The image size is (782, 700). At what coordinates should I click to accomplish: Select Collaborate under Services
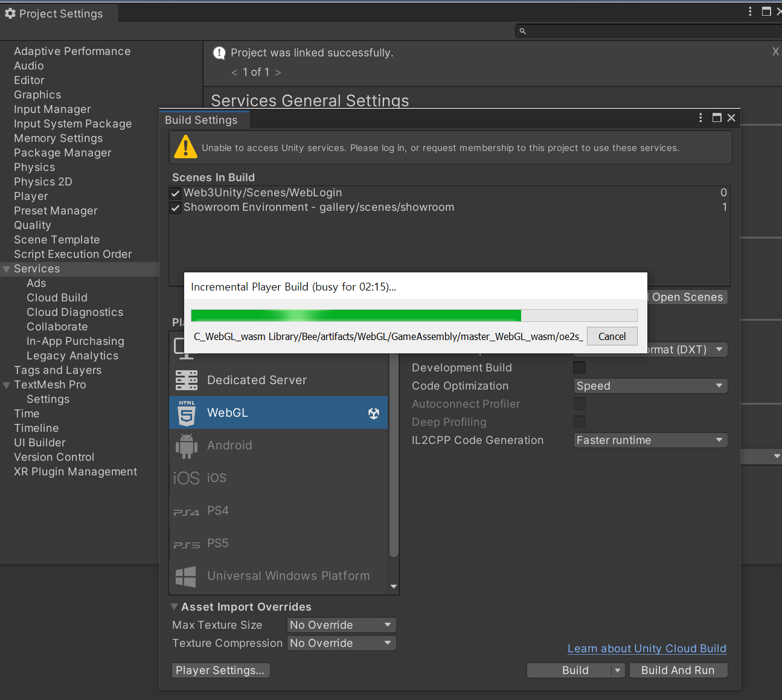click(57, 327)
